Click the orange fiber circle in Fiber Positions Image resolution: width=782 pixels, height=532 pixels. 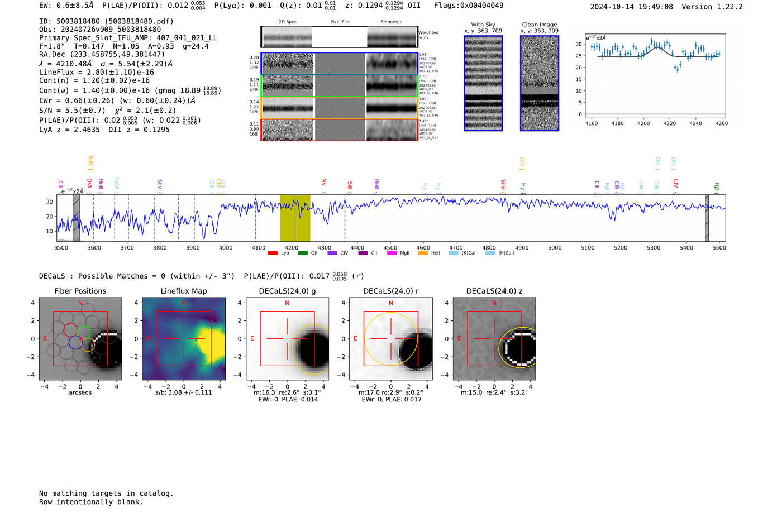[x=88, y=345]
